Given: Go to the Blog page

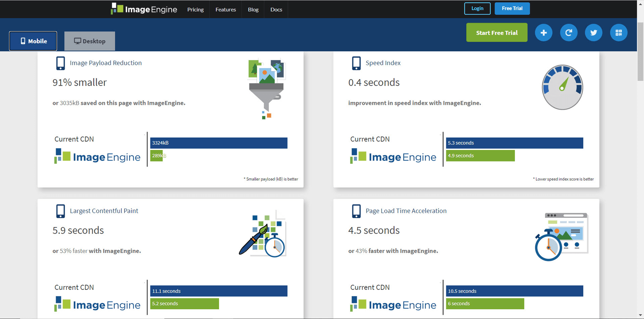Looking at the screenshot, I should [x=253, y=9].
